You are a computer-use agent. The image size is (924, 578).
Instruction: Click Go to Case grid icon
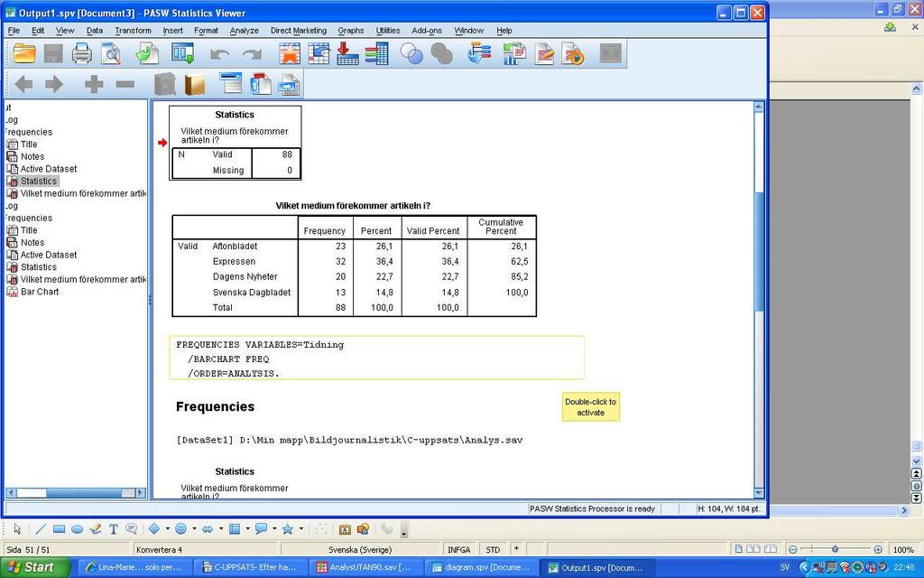319,53
